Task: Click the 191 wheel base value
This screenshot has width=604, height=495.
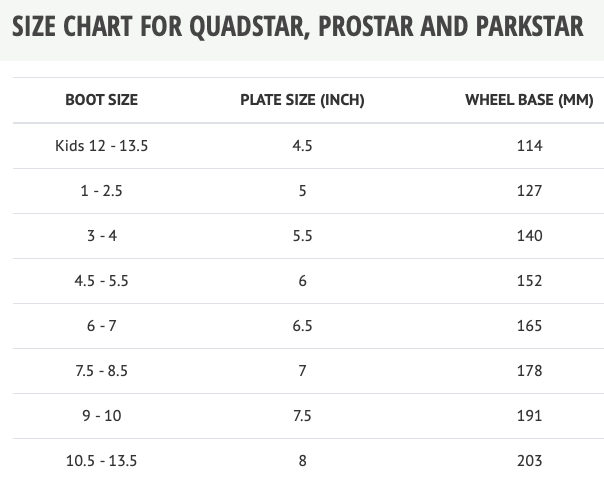Action: point(530,416)
